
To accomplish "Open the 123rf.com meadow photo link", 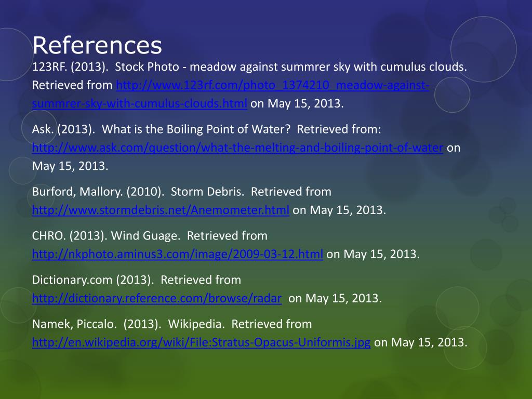I will 272,85.
